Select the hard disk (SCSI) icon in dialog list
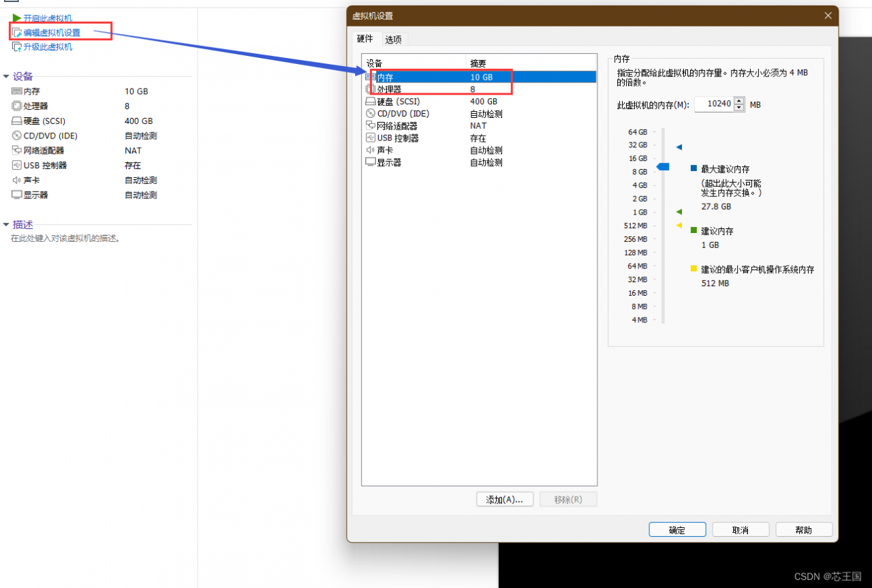872x588 pixels. tap(371, 102)
